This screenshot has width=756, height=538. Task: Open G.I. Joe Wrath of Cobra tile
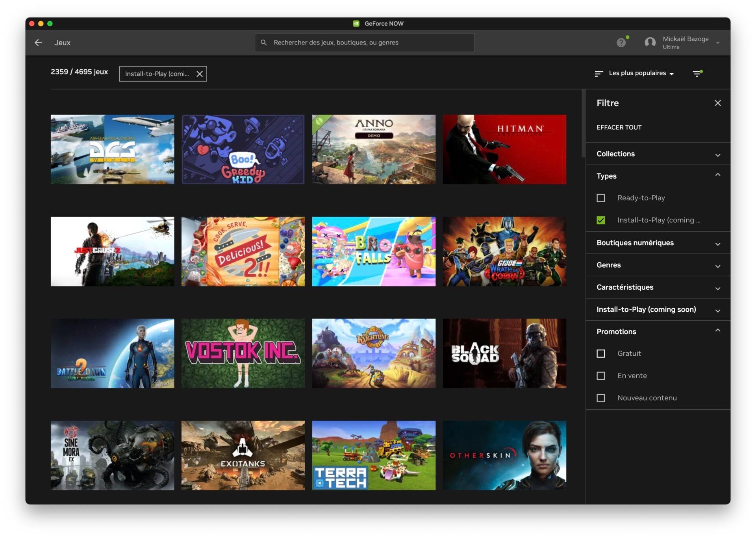[504, 251]
